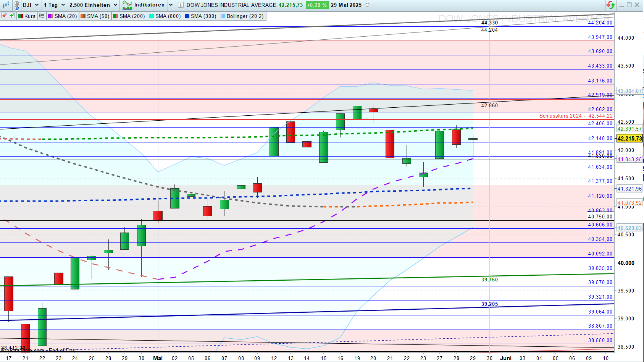
Task: Click the 44.330 trendline label
Action: 489,23
